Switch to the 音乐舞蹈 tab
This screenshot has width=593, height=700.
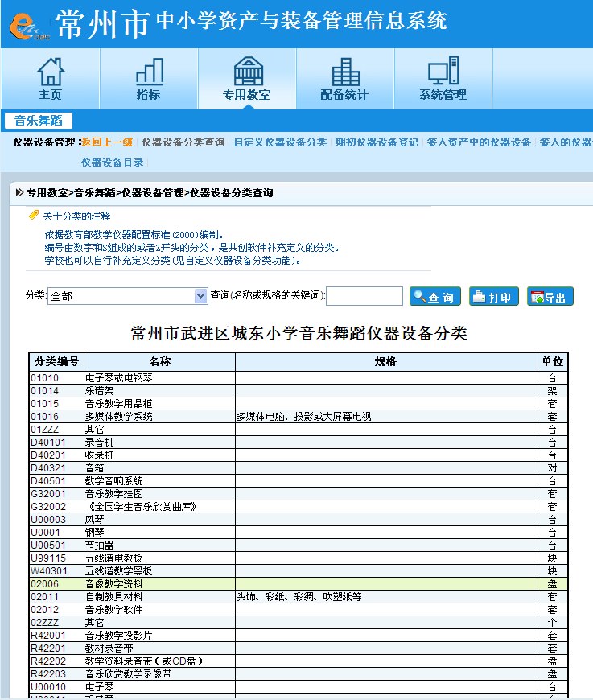pyautogui.click(x=39, y=121)
